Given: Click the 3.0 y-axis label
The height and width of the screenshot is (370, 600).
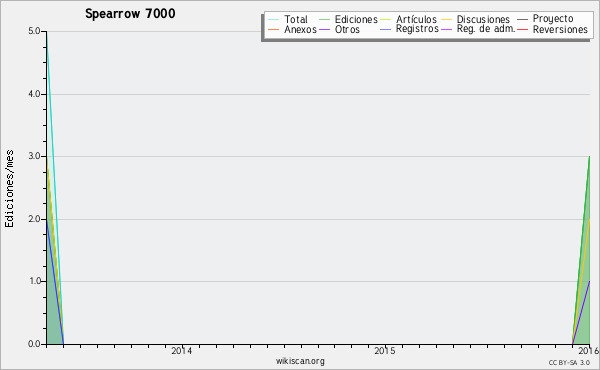Looking at the screenshot, I should click(34, 156).
